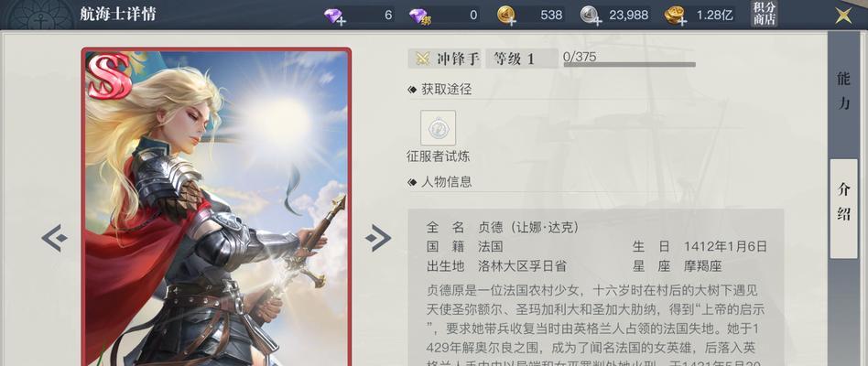Click the silver coin plus icon
Viewport: 868px width, 366px height.
pyautogui.click(x=597, y=22)
